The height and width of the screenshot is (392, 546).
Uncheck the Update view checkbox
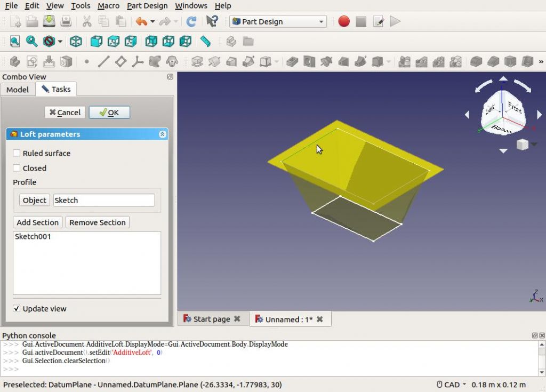pyautogui.click(x=17, y=308)
